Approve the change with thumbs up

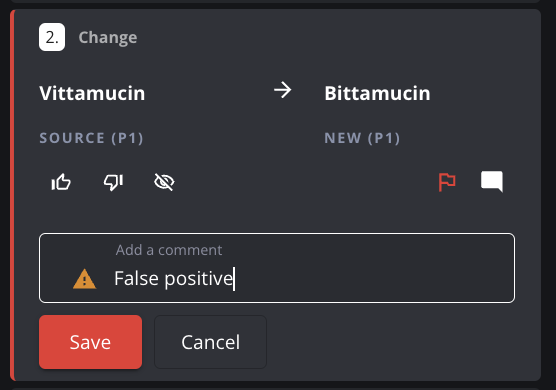click(61, 182)
